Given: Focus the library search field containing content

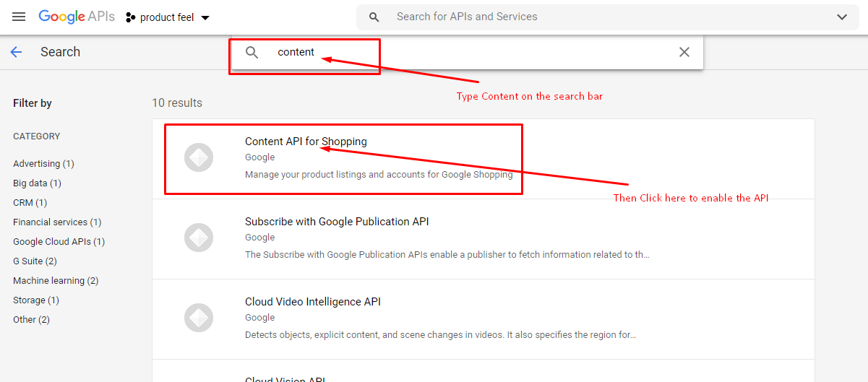Looking at the screenshot, I should pyautogui.click(x=466, y=52).
